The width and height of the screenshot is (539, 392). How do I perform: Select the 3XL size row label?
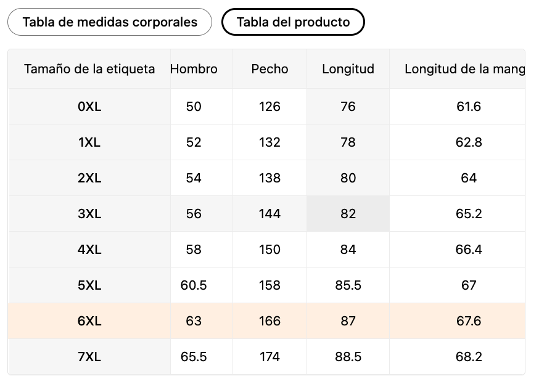click(x=89, y=214)
